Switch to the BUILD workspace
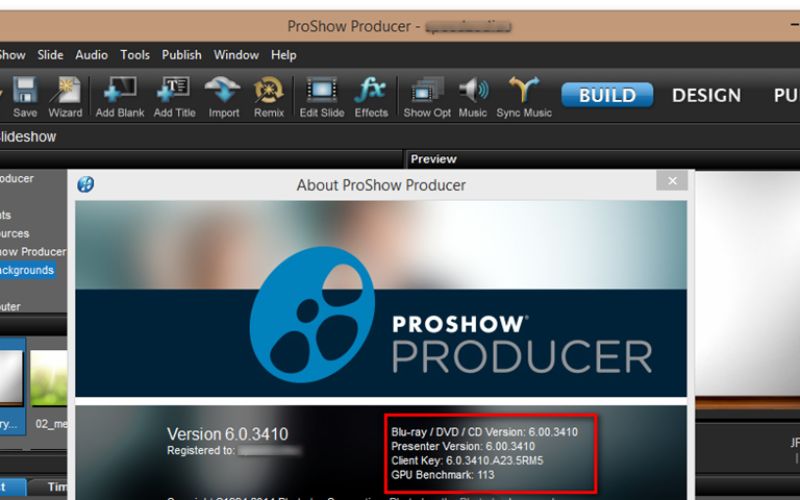The height and width of the screenshot is (500, 800). coord(607,95)
